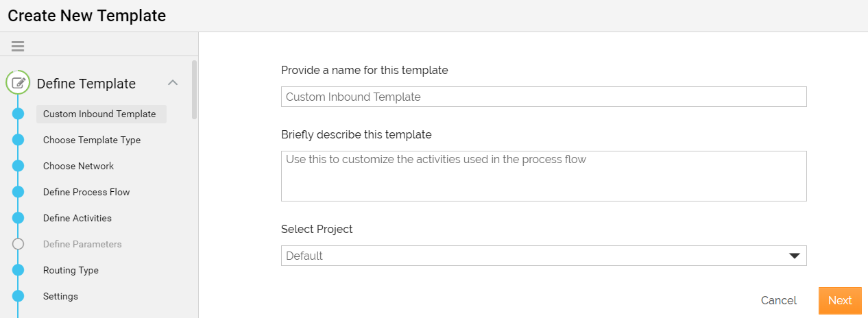Click the Settings step circle
Screen dimensions: 868x318
(x=19, y=296)
